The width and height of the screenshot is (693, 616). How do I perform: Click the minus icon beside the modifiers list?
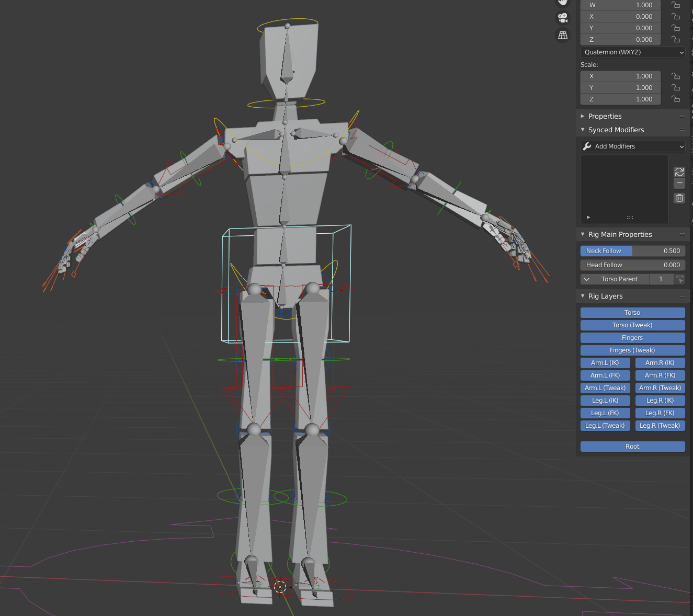pyautogui.click(x=679, y=184)
